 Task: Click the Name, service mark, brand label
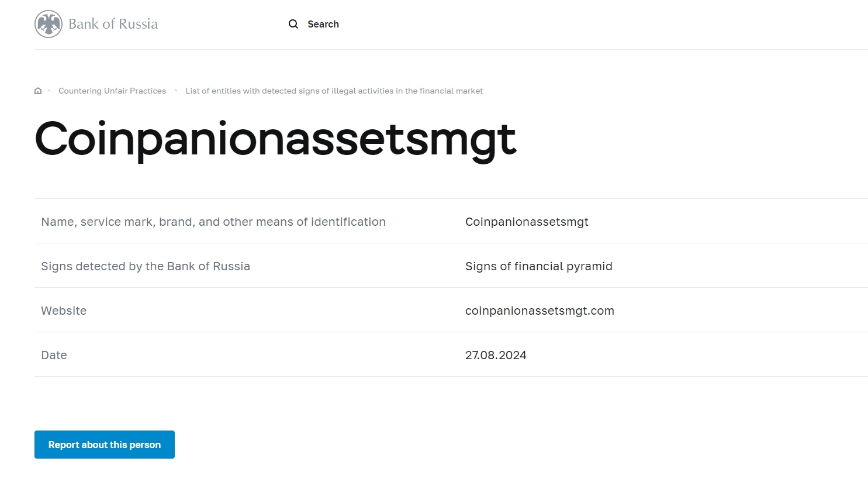point(213,222)
